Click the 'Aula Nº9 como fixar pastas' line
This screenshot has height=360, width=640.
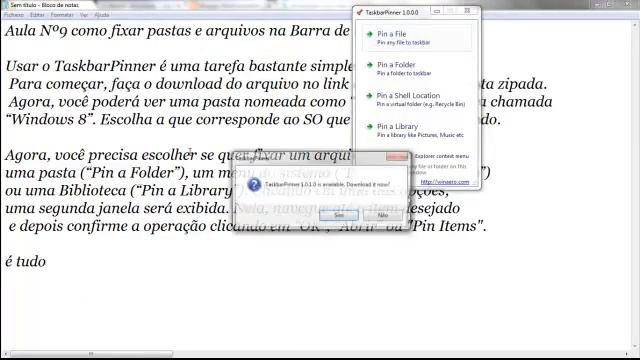[x=178, y=31]
